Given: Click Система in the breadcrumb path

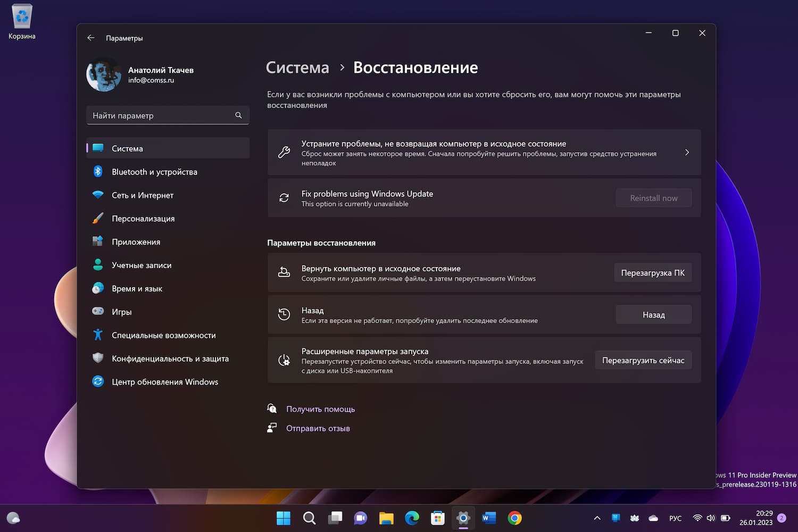Looking at the screenshot, I should [x=297, y=68].
